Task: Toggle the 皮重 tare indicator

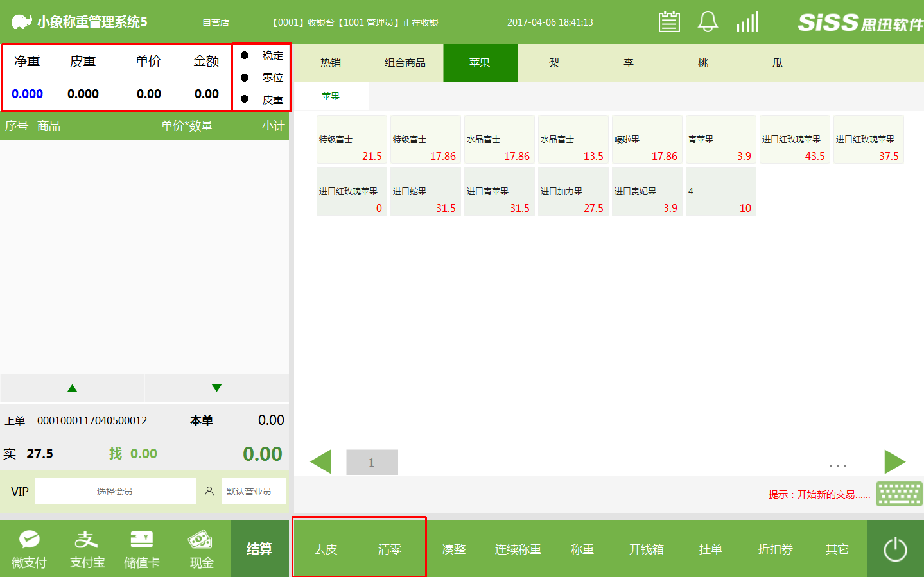Action: coord(262,99)
